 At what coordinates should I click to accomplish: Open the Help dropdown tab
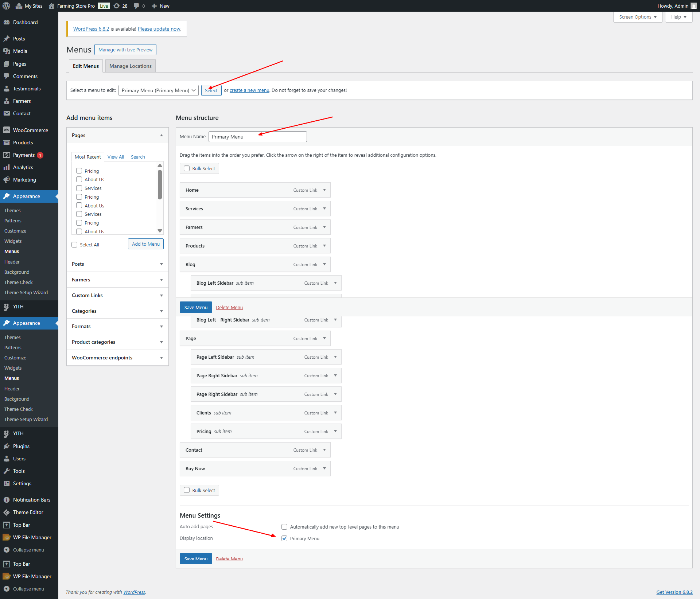[x=678, y=17]
